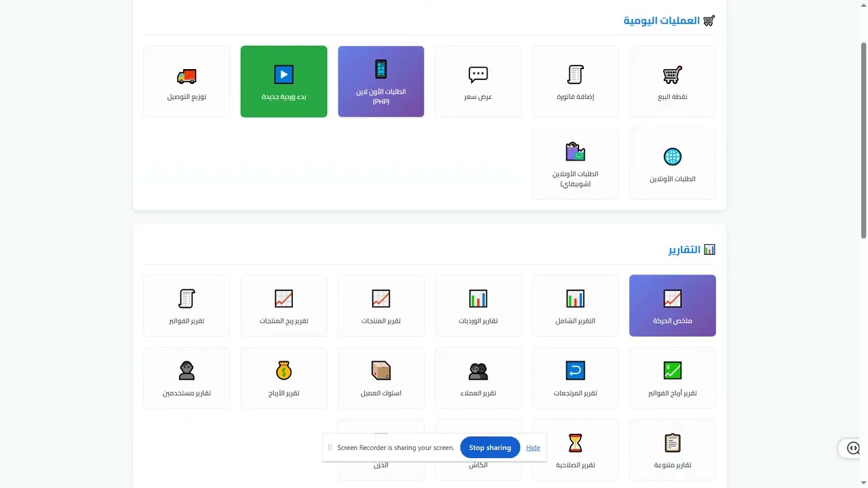Click the screen recorder bar drag handle

click(330, 447)
